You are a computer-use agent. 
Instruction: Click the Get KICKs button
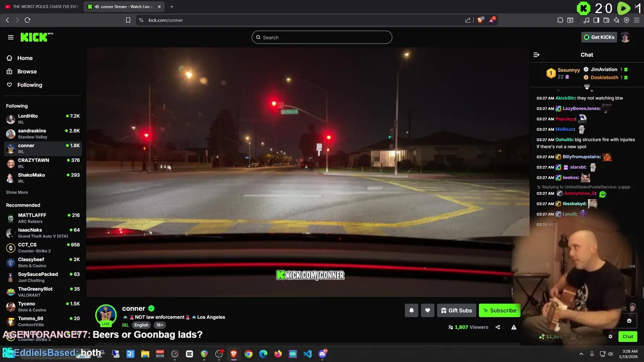pos(599,37)
